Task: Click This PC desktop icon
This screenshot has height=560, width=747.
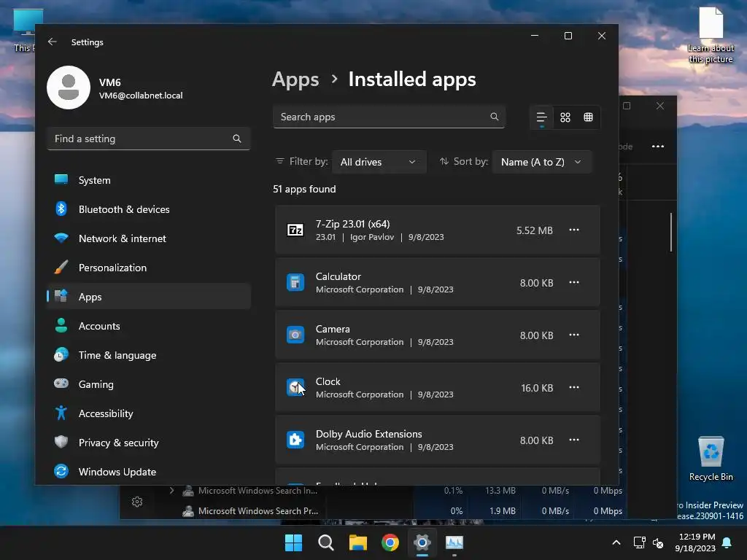Action: [24, 31]
